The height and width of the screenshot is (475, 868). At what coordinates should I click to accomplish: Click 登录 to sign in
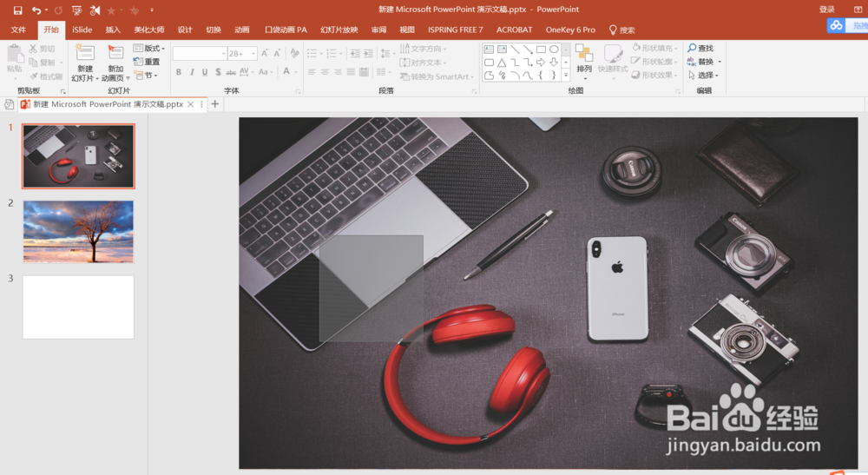click(827, 10)
